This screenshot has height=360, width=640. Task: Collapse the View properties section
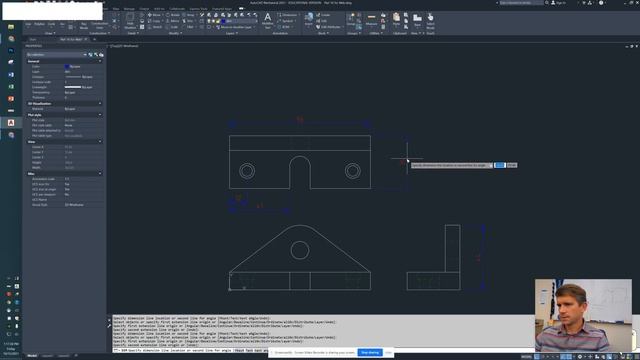pos(100,142)
